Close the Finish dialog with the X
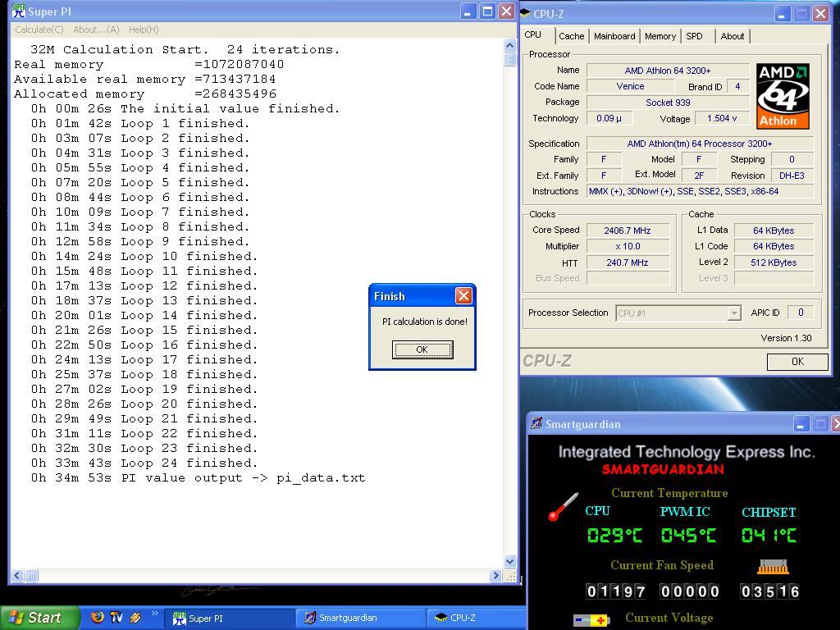 pos(463,295)
